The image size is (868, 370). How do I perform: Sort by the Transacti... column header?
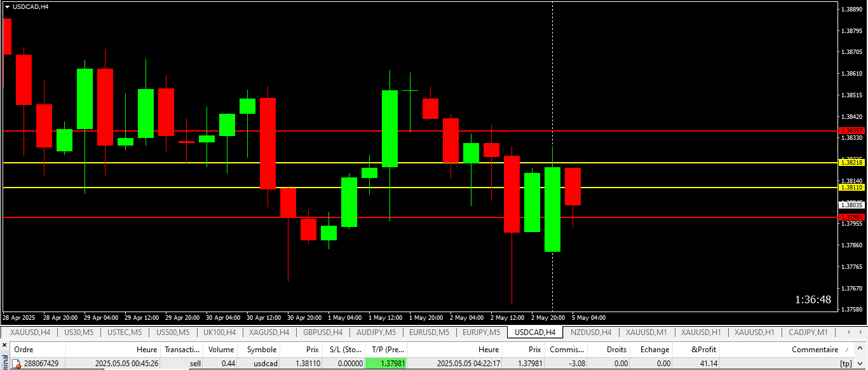[182, 350]
